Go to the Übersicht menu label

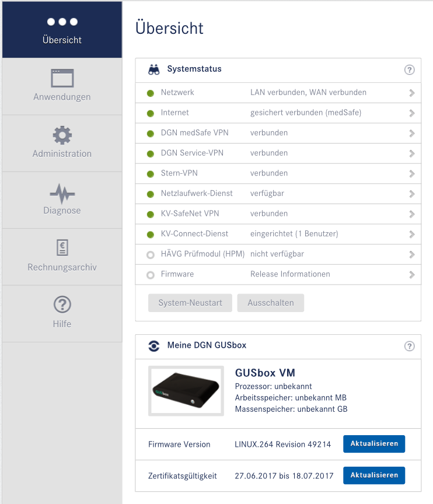point(62,40)
